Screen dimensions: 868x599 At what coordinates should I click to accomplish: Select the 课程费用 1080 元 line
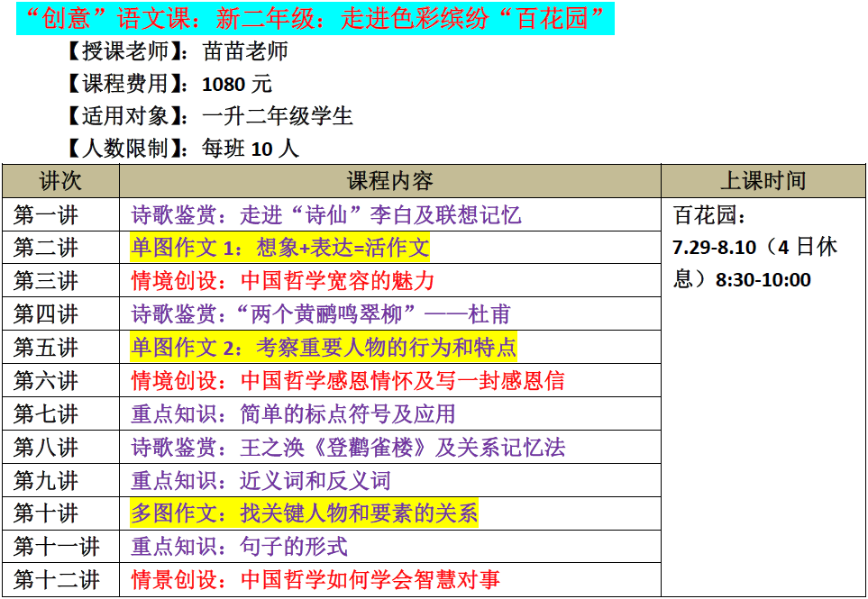point(169,85)
